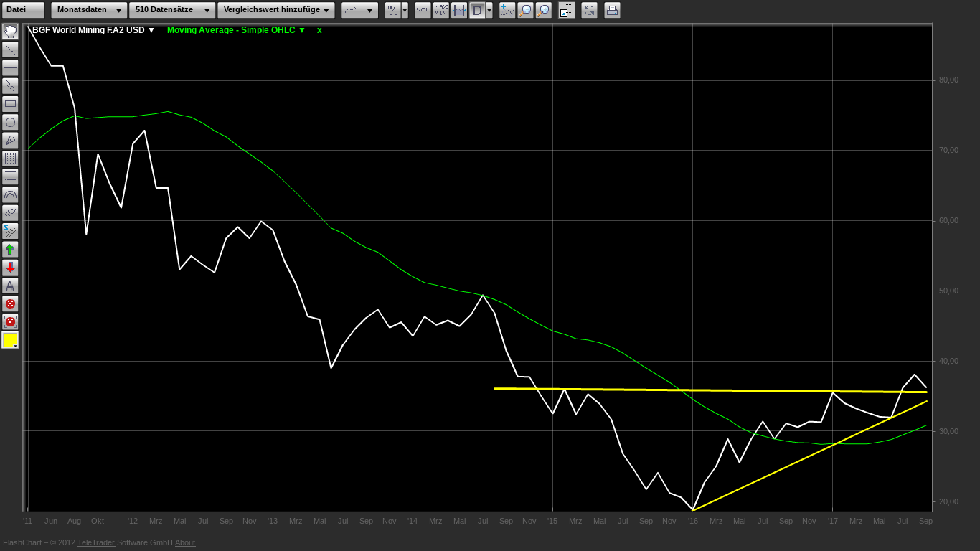Select the trend line drawing tool
This screenshot has height=551, width=980.
click(x=10, y=50)
